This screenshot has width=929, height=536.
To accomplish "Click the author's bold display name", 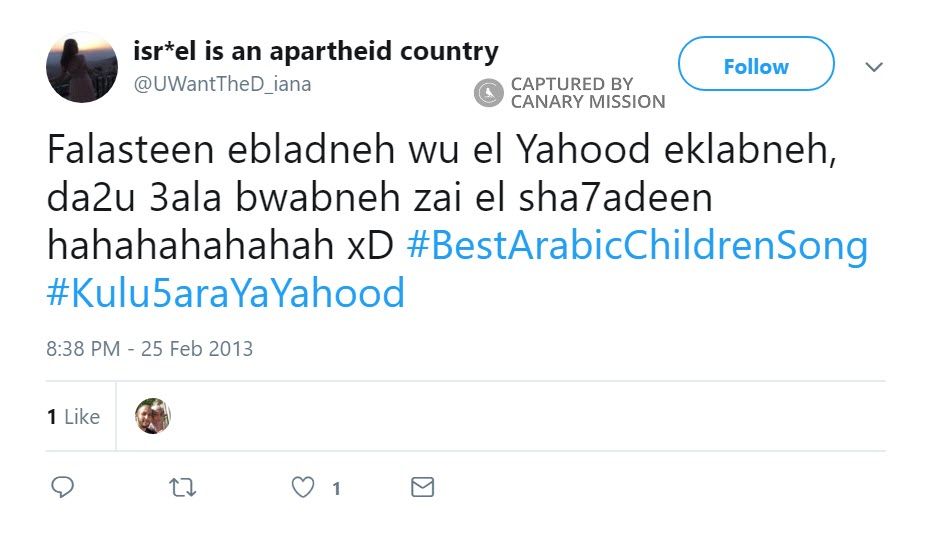I will click(x=315, y=51).
